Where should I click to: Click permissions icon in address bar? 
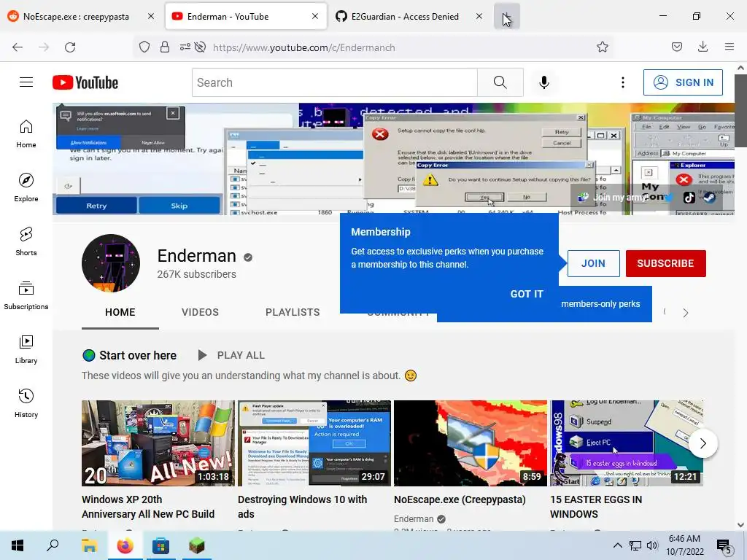click(185, 47)
